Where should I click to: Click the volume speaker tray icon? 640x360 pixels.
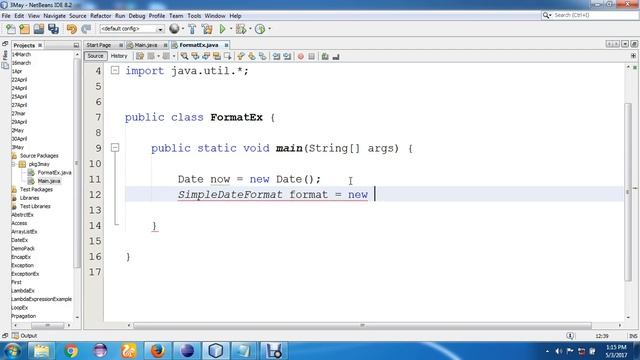pos(559,351)
